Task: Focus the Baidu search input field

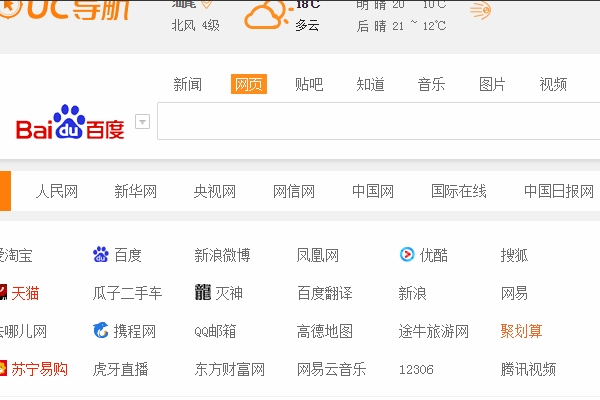Action: coord(378,121)
